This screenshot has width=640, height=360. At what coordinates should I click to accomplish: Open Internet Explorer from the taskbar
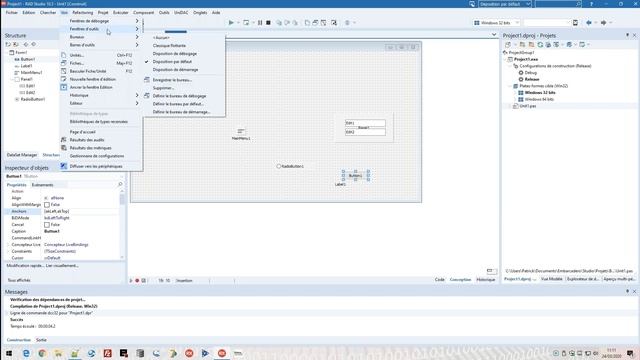26,353
